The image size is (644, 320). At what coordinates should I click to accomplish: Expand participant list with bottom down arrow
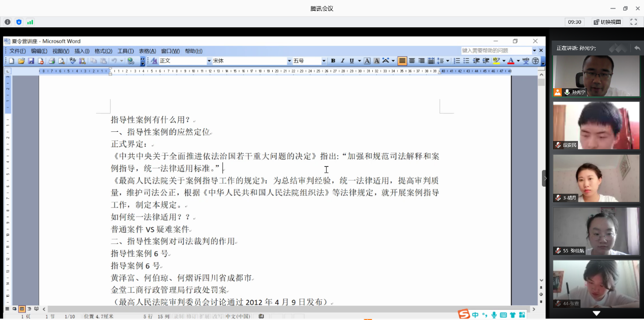[596, 313]
